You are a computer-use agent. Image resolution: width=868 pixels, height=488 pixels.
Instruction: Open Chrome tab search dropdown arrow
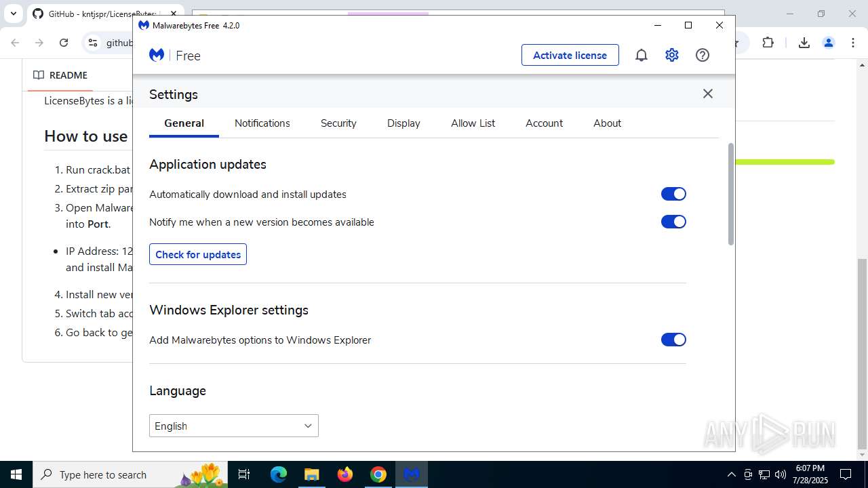(x=13, y=14)
